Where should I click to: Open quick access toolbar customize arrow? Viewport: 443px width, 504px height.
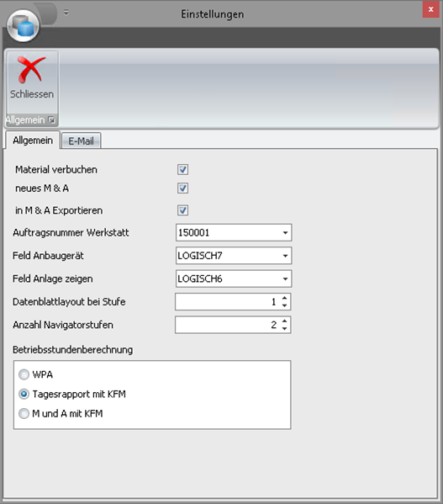(x=66, y=13)
